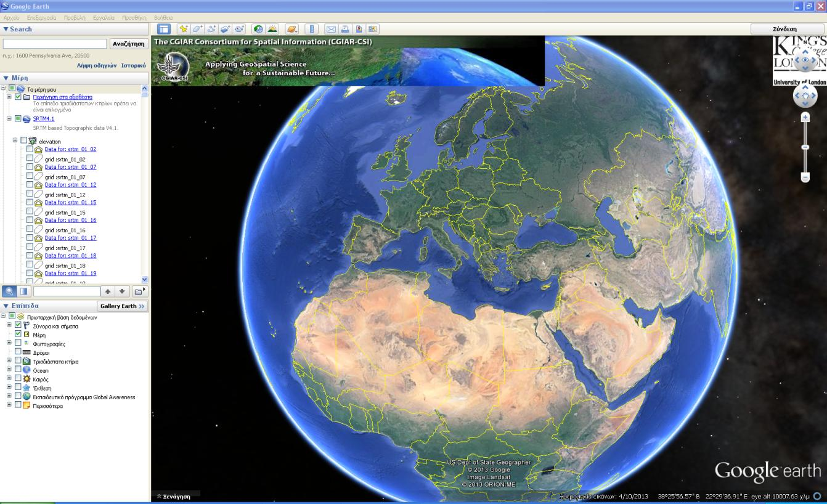This screenshot has height=504, width=827.
Task: Click the zoom slider handle
Action: [805, 147]
